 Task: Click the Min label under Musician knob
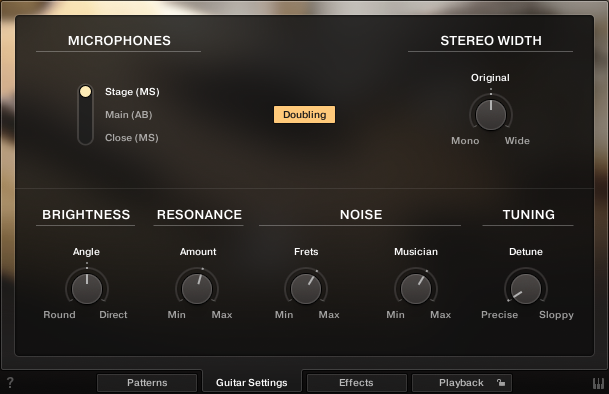[x=395, y=315]
